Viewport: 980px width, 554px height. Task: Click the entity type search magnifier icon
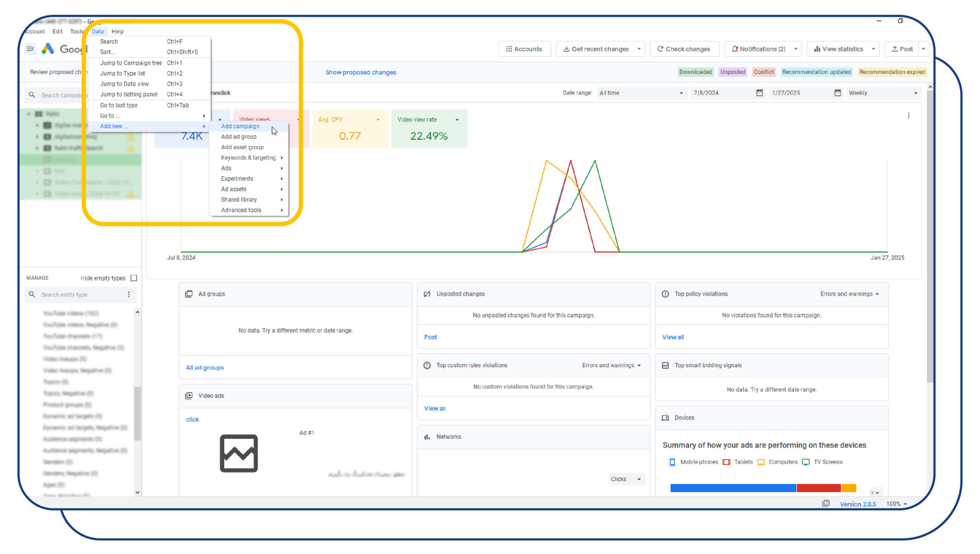[32, 294]
